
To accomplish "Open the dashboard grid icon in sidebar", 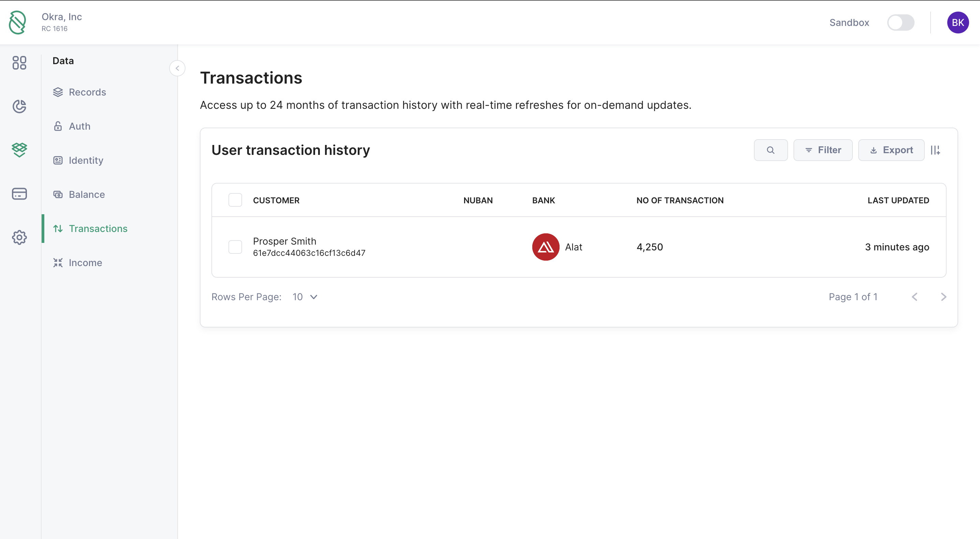I will tap(19, 63).
